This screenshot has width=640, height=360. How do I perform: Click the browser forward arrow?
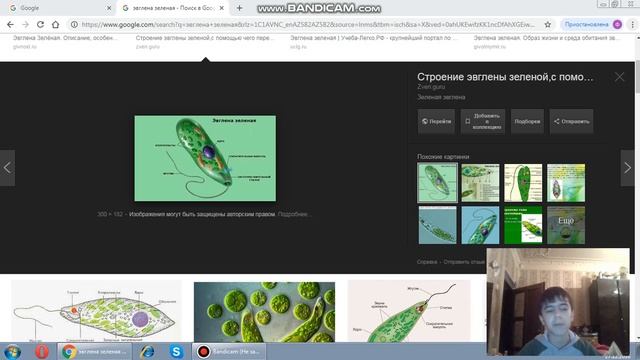click(x=25, y=24)
